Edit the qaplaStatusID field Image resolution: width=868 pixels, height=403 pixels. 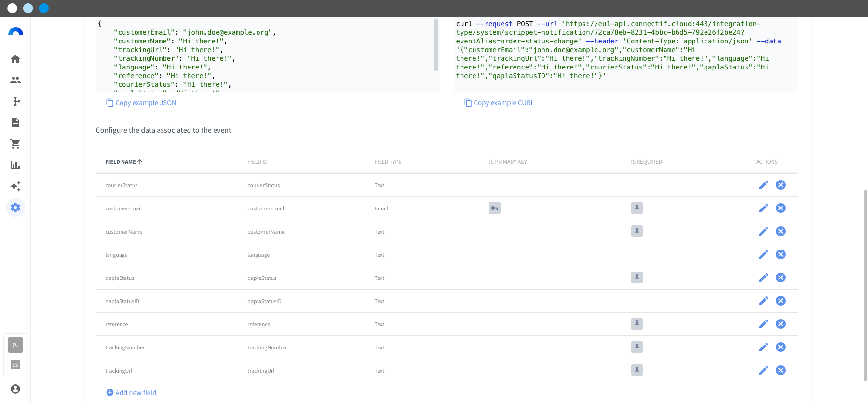tap(763, 301)
